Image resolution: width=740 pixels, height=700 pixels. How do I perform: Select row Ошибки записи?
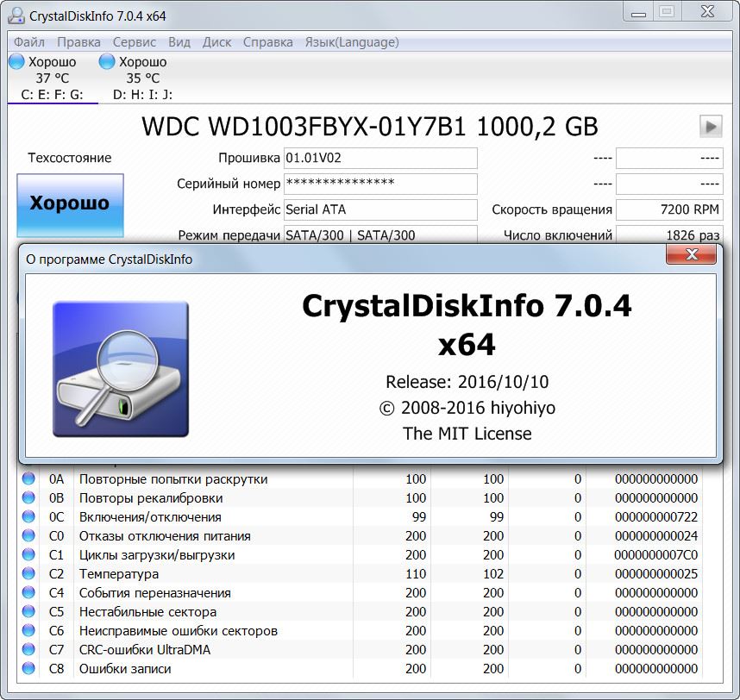pos(361,668)
